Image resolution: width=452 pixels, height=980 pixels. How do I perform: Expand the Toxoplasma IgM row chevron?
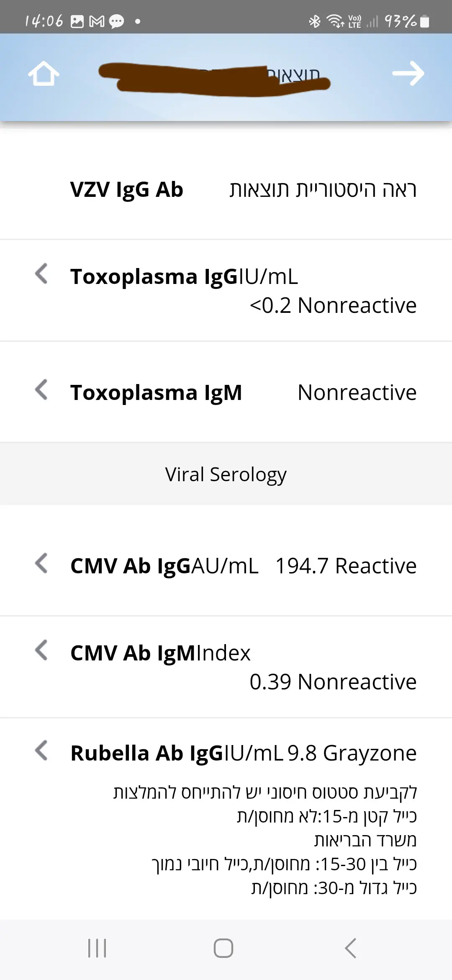point(41,390)
